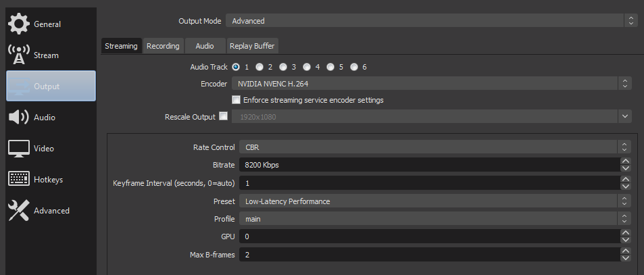Open Stream settings antenna icon

pos(18,55)
